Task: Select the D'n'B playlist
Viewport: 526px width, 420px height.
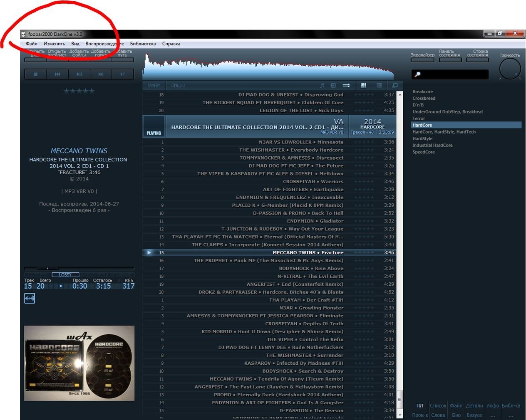Action: (418, 105)
